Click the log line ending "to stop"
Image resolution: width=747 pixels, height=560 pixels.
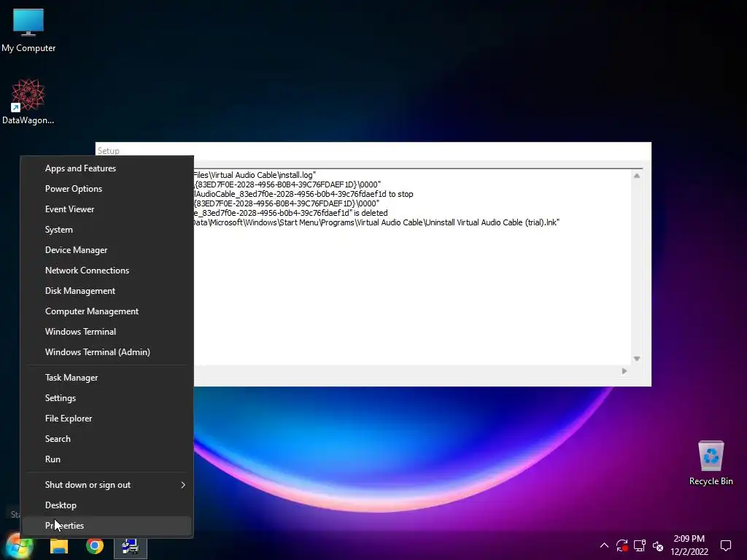pos(303,194)
